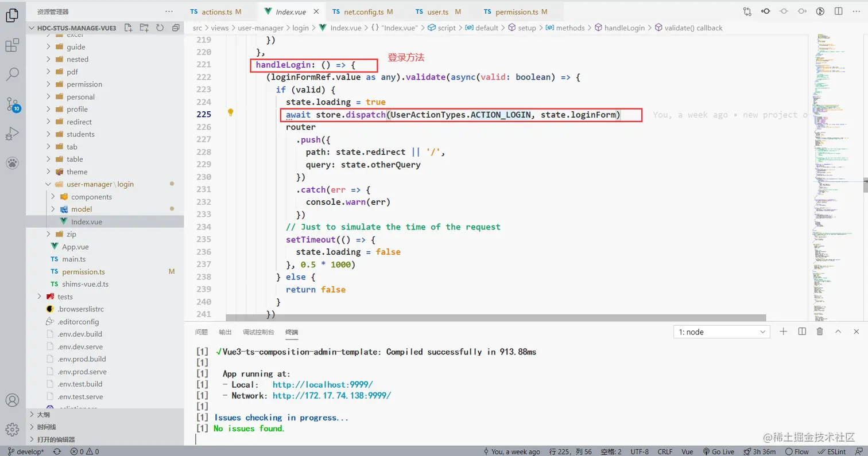The height and width of the screenshot is (456, 868).
Task: Expand the components folder
Action: point(91,197)
